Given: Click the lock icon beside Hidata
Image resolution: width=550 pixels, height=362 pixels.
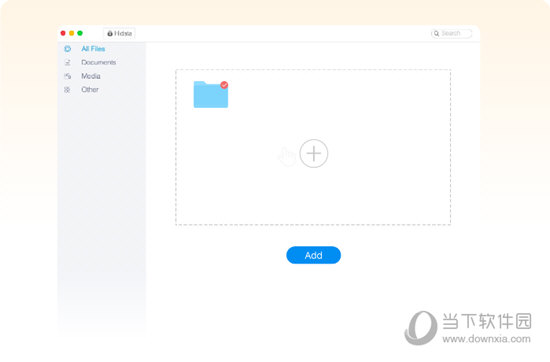Looking at the screenshot, I should point(110,33).
